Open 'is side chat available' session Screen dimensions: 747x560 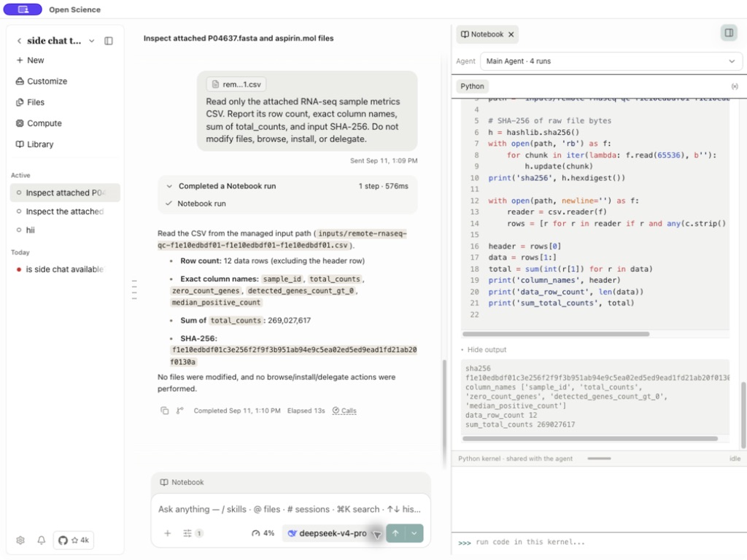pyautogui.click(x=65, y=270)
